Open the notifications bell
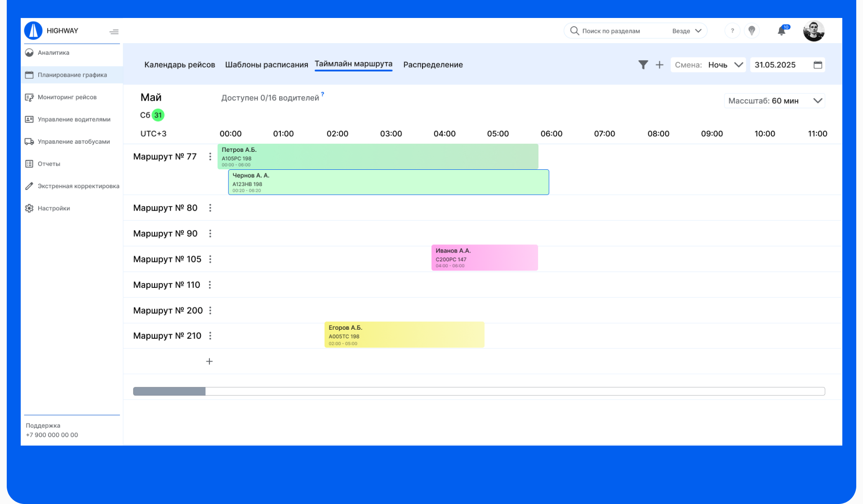Image resolution: width=863 pixels, height=504 pixels. click(782, 31)
